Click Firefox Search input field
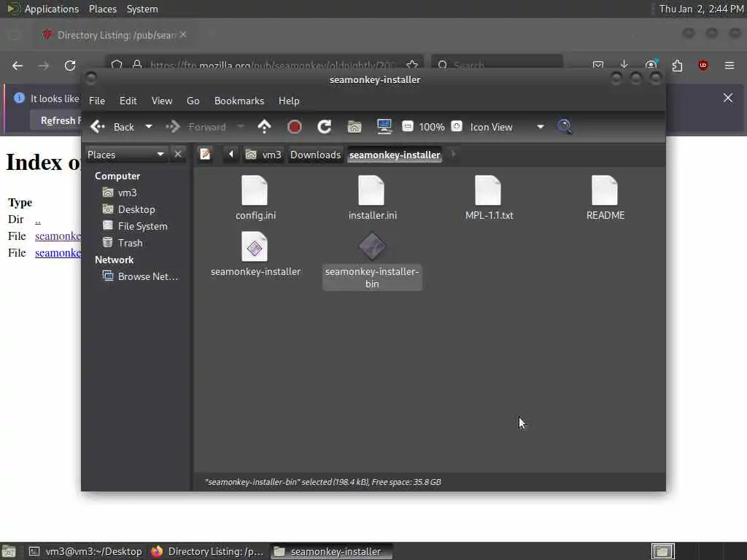The height and width of the screenshot is (560, 747). tap(498, 65)
